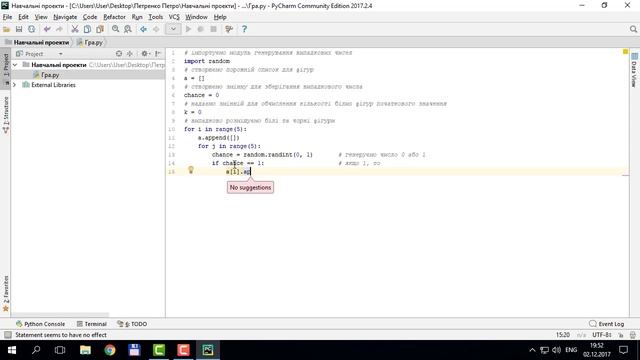This screenshot has height=360, width=640.
Task: Click Scroll from Source target icon
Action: click(x=119, y=53)
